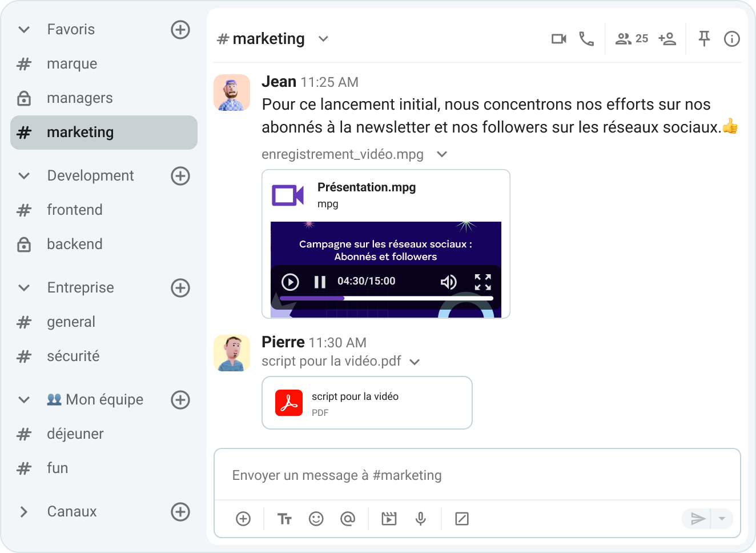Start a video call in #marketing
This screenshot has height=553, width=756.
click(x=558, y=38)
